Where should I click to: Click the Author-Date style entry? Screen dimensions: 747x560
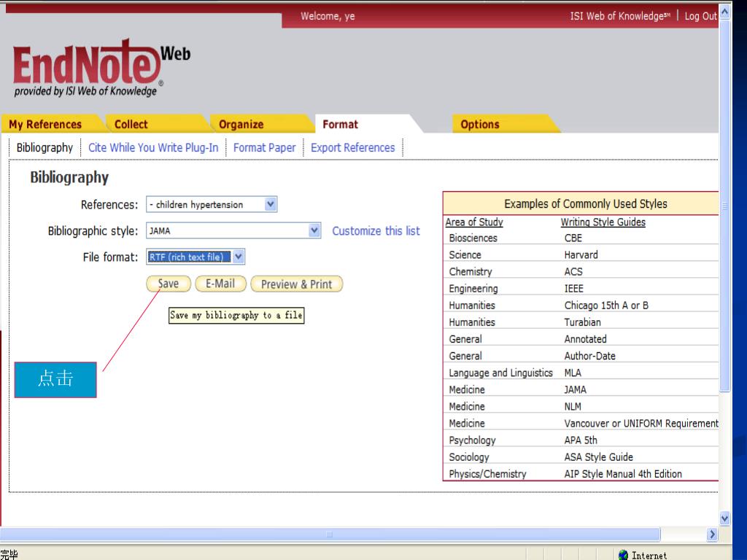tap(589, 356)
